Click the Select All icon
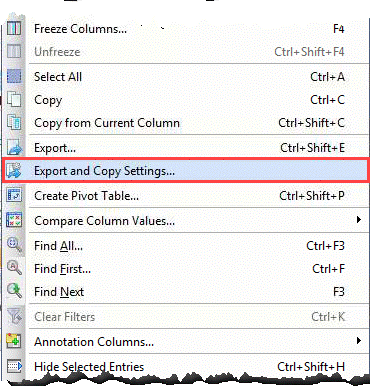 click(14, 77)
